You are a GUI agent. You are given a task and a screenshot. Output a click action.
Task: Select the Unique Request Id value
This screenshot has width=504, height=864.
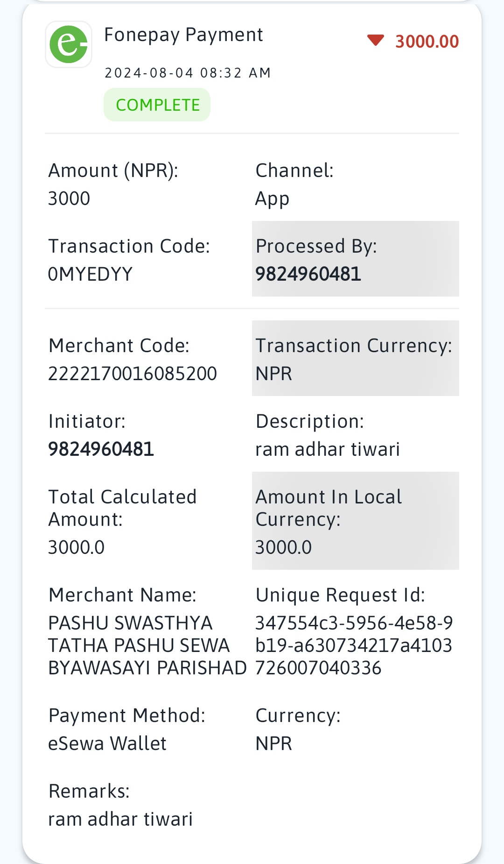(x=354, y=645)
